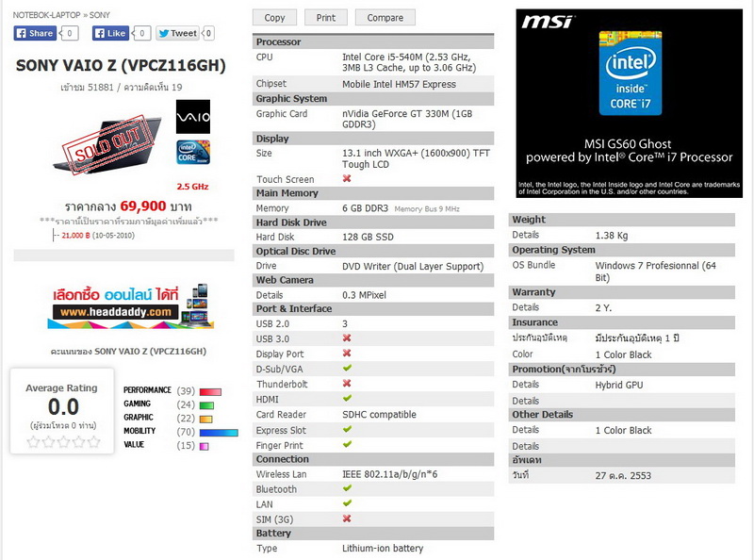Click the Express Slot green check icon

347,429
